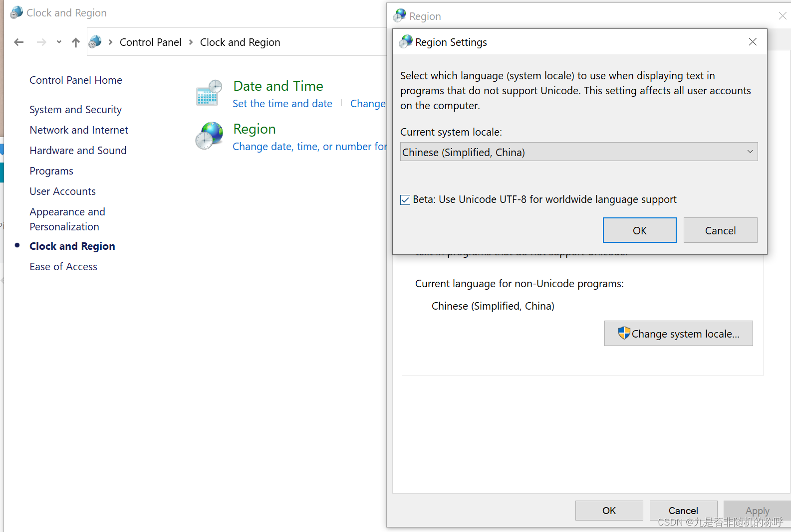Click the Up one level arrow

(76, 42)
